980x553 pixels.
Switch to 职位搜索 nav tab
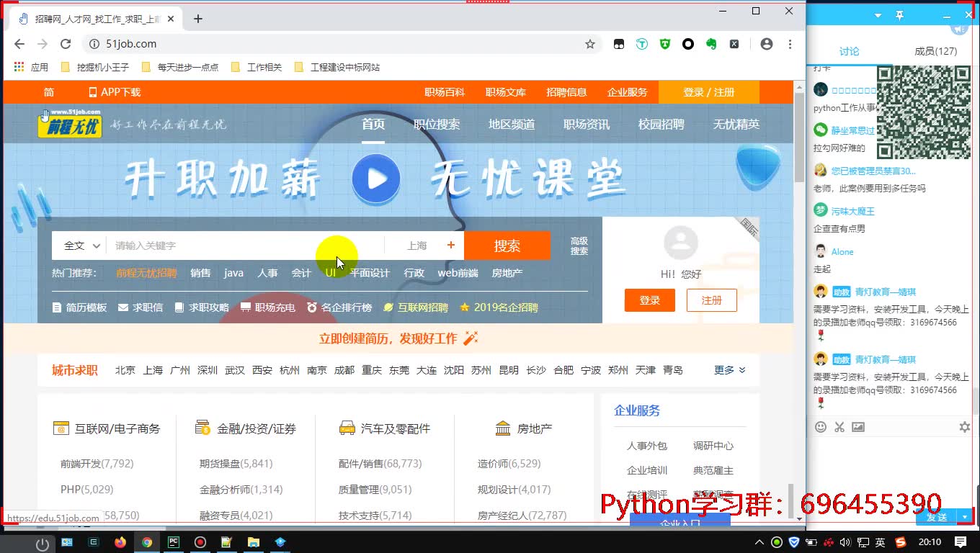click(x=437, y=124)
